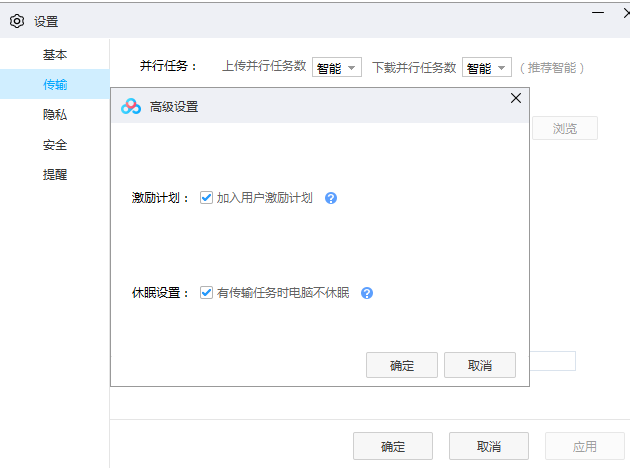Click 确定 at bottom of 设置 window
Image resolution: width=630 pixels, height=468 pixels.
click(x=393, y=446)
